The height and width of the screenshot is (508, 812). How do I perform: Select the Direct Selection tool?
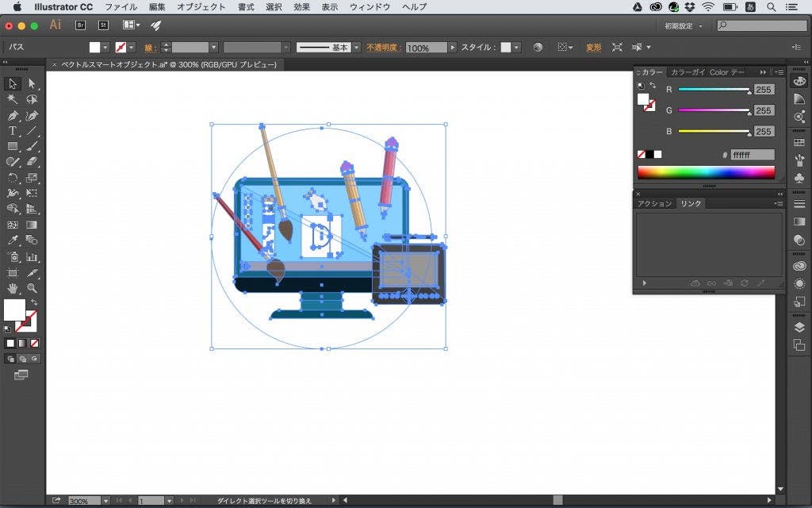(x=32, y=83)
